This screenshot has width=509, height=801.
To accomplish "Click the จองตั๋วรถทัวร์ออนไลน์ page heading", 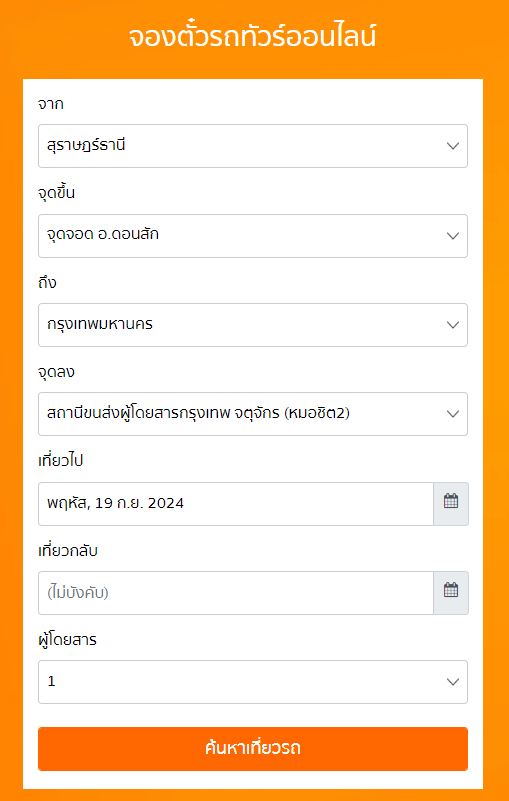I will coord(252,37).
